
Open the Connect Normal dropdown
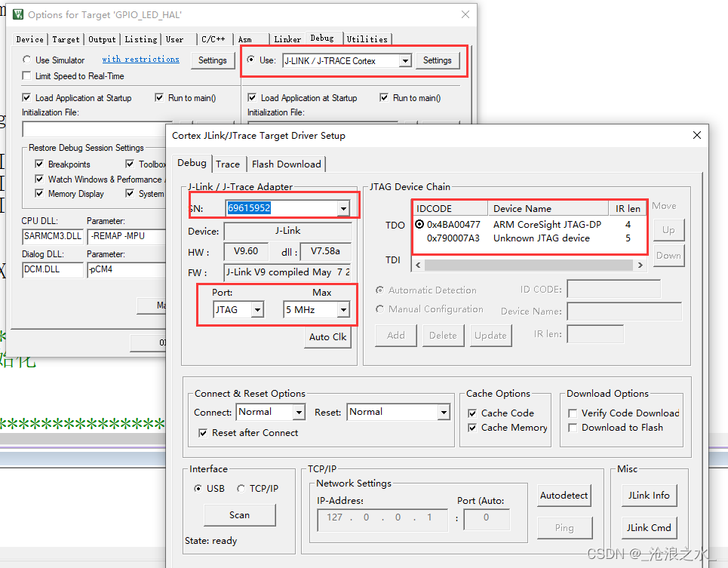[299, 412]
